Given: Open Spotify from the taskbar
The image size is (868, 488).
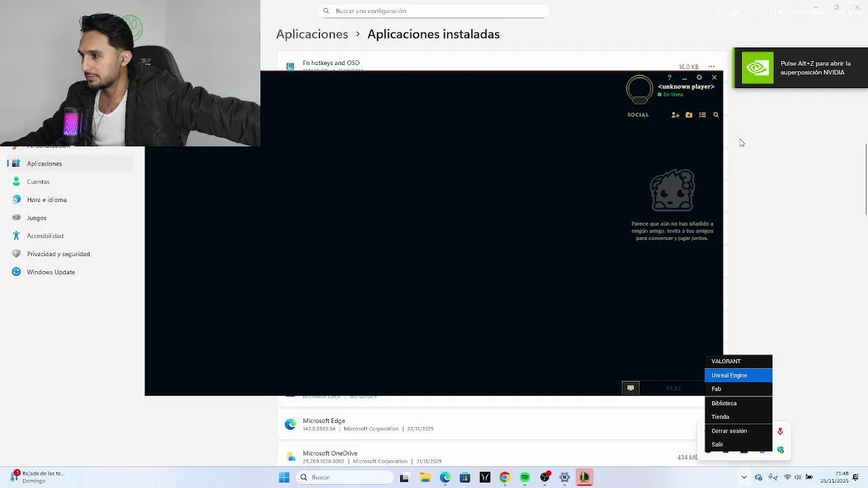Looking at the screenshot, I should pyautogui.click(x=525, y=477).
